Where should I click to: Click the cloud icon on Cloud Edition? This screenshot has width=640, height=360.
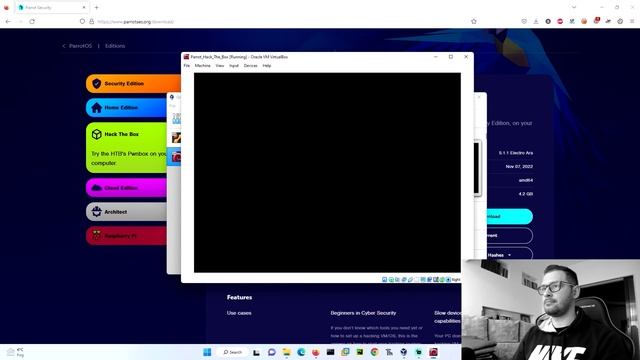click(x=96, y=188)
